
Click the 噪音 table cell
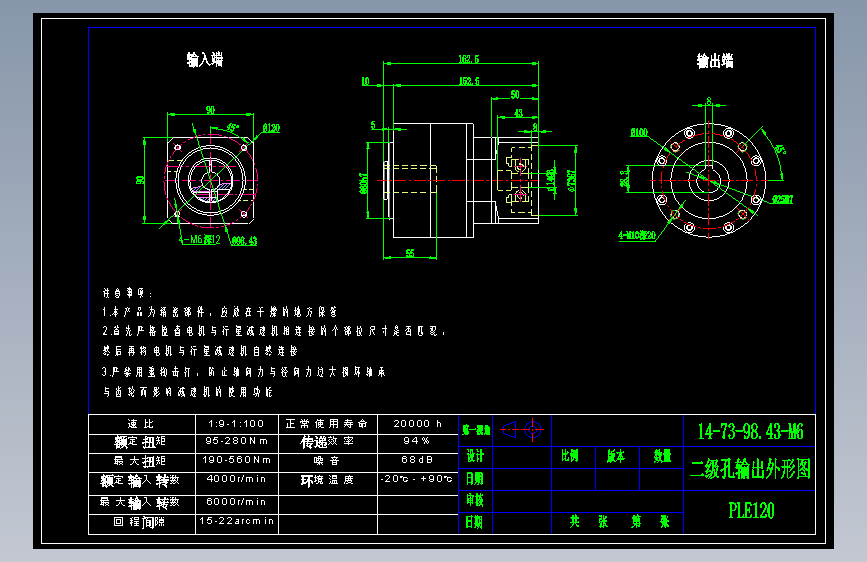[x=327, y=462]
